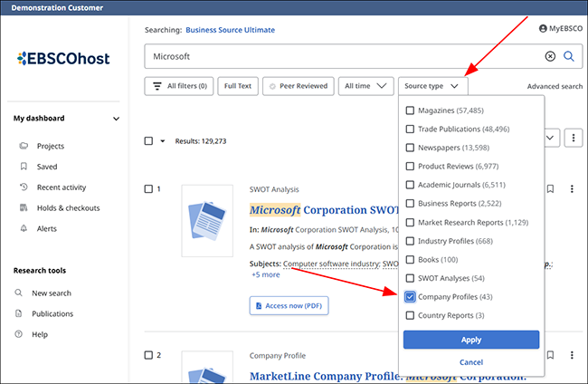The height and width of the screenshot is (384, 588).
Task: Bookmark result 1 SWOT Analysis
Action: tap(550, 188)
